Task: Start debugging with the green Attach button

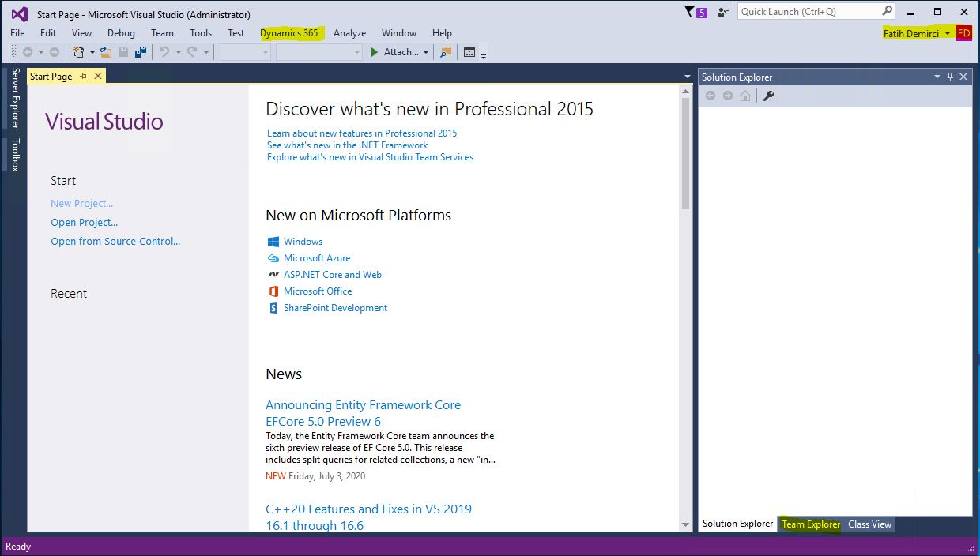Action: tap(394, 52)
